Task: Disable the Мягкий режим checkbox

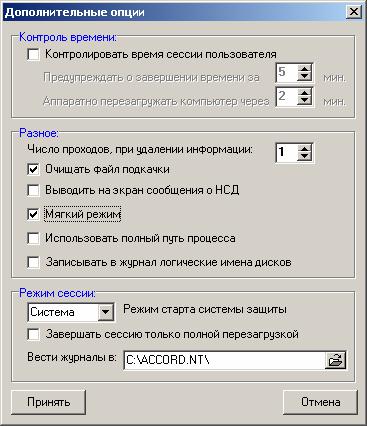Action: [x=33, y=214]
